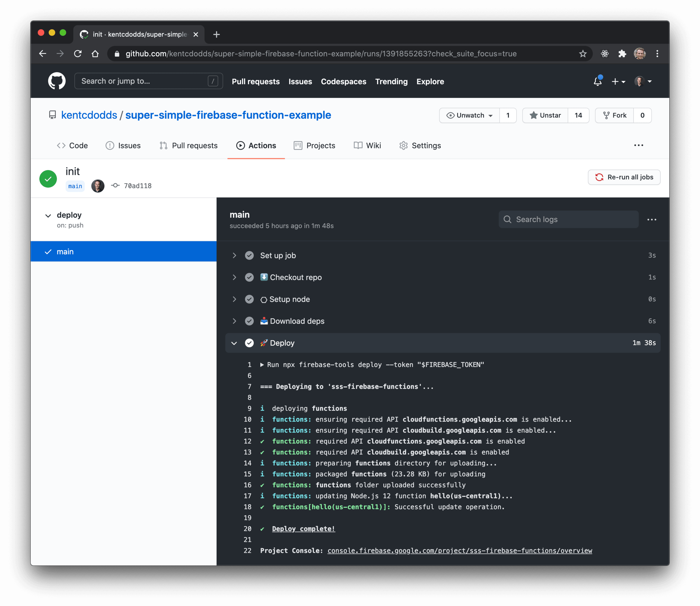Click the green success check beside init
700x606 pixels.
[x=48, y=179]
